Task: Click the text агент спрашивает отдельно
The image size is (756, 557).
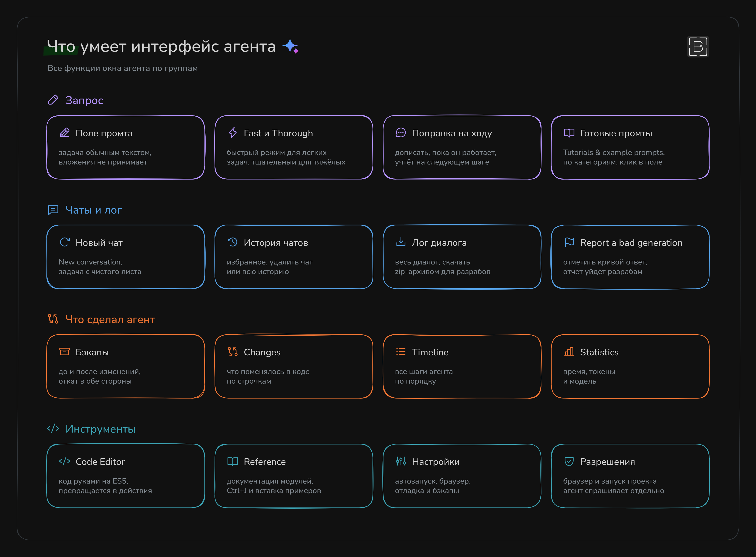Action: [x=614, y=491]
